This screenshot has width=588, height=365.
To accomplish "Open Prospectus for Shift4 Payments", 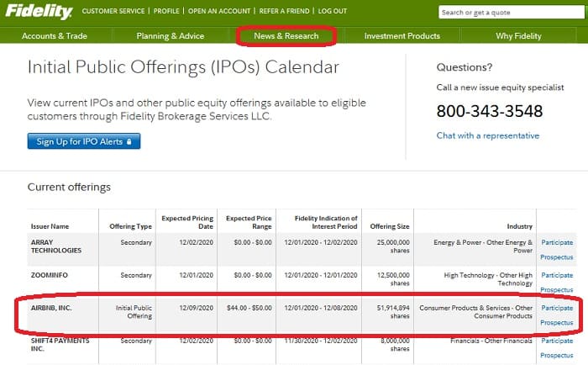I will pyautogui.click(x=556, y=355).
